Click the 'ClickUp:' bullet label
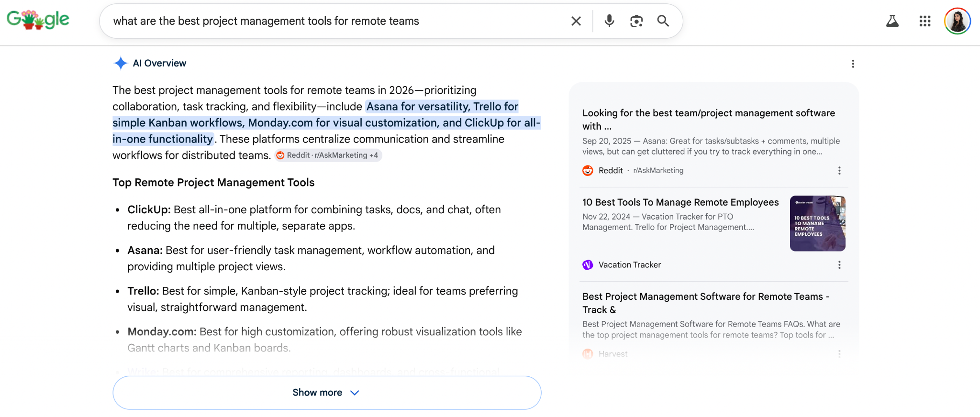The image size is (980, 417). click(149, 210)
